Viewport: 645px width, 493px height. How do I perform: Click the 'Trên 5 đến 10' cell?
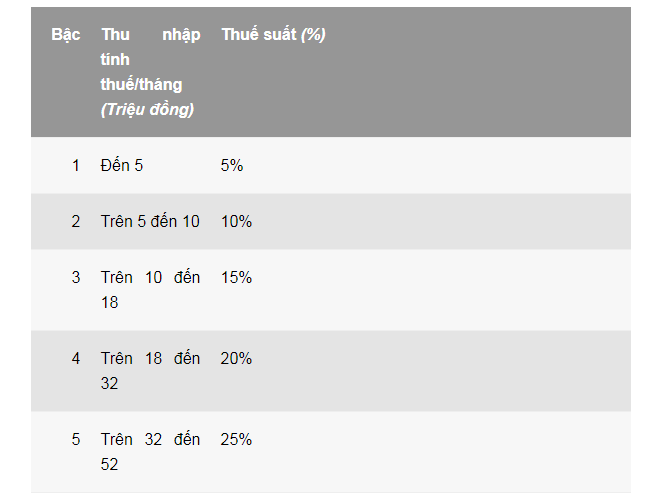pos(150,222)
